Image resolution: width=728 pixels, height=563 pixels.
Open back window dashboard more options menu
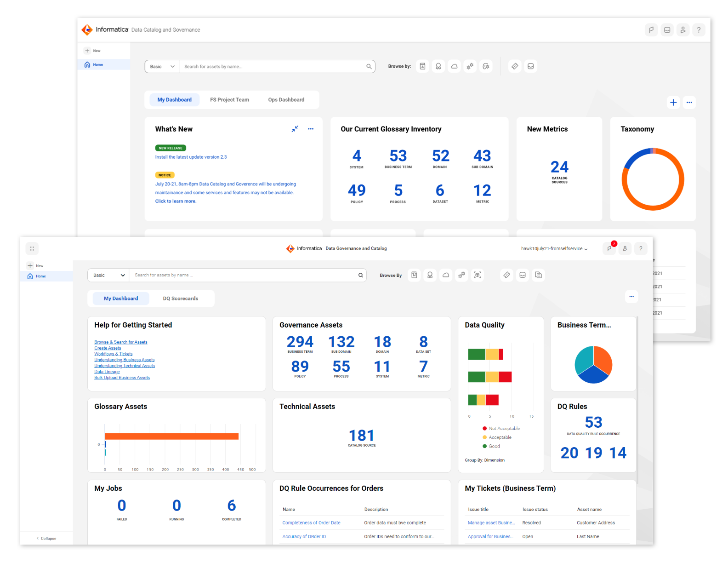[x=689, y=103]
